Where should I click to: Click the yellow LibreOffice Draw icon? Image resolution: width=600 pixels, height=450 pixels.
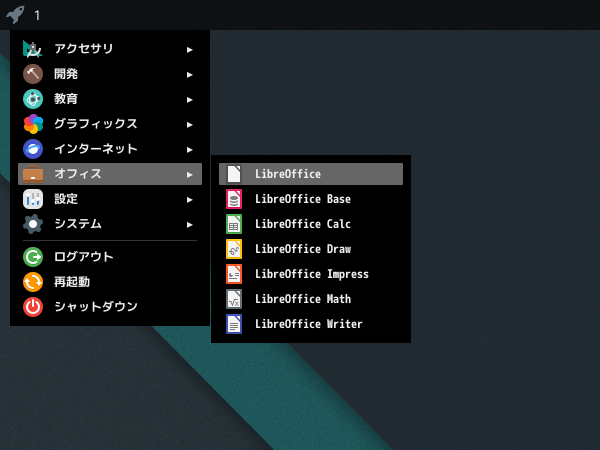click(234, 249)
